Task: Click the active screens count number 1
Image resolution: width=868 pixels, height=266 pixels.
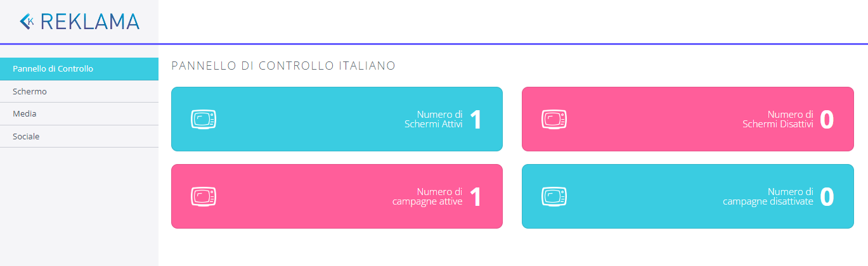Action: pyautogui.click(x=476, y=120)
